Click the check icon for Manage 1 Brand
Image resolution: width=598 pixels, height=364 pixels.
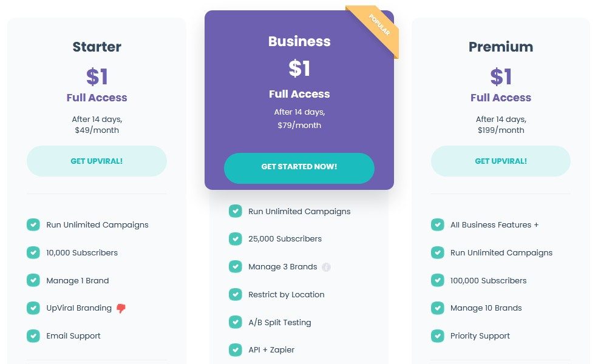click(x=33, y=280)
